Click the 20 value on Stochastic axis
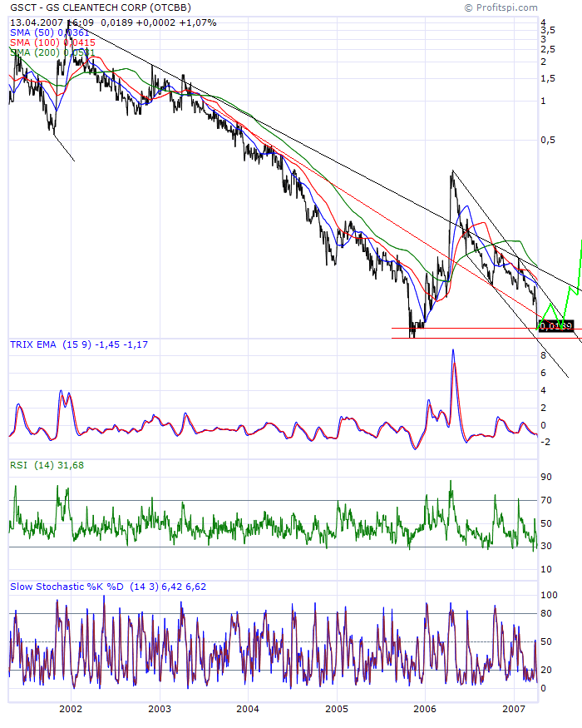 click(546, 670)
